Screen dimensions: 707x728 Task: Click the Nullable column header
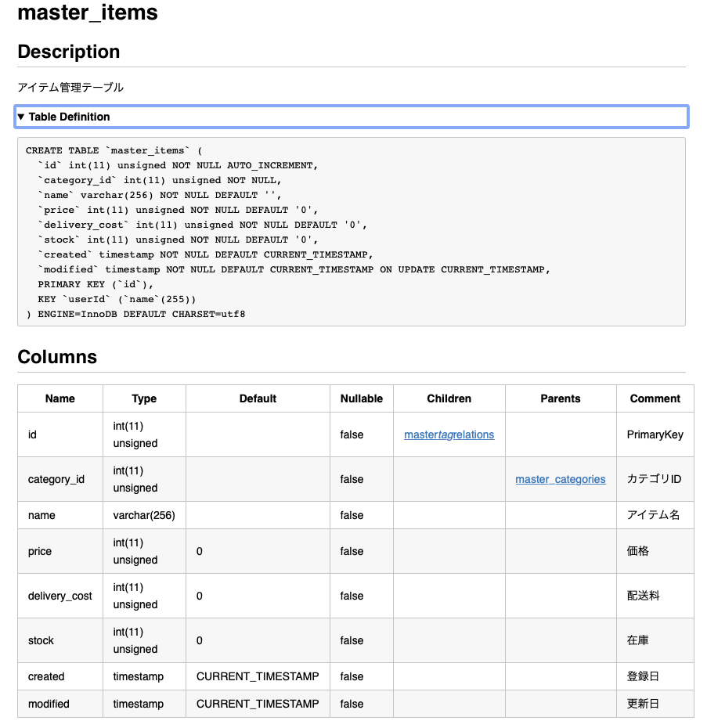pos(361,398)
